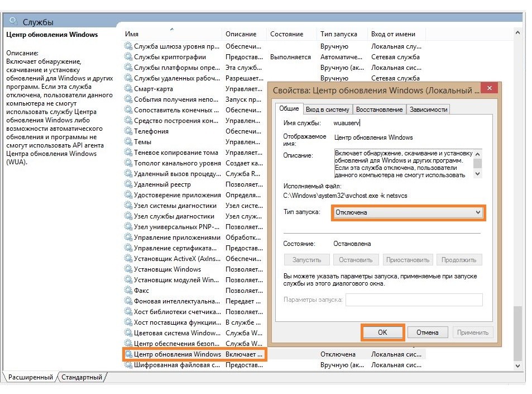This screenshot has width=532, height=394.
Task: Open the Восстановление tab
Action: pos(379,110)
